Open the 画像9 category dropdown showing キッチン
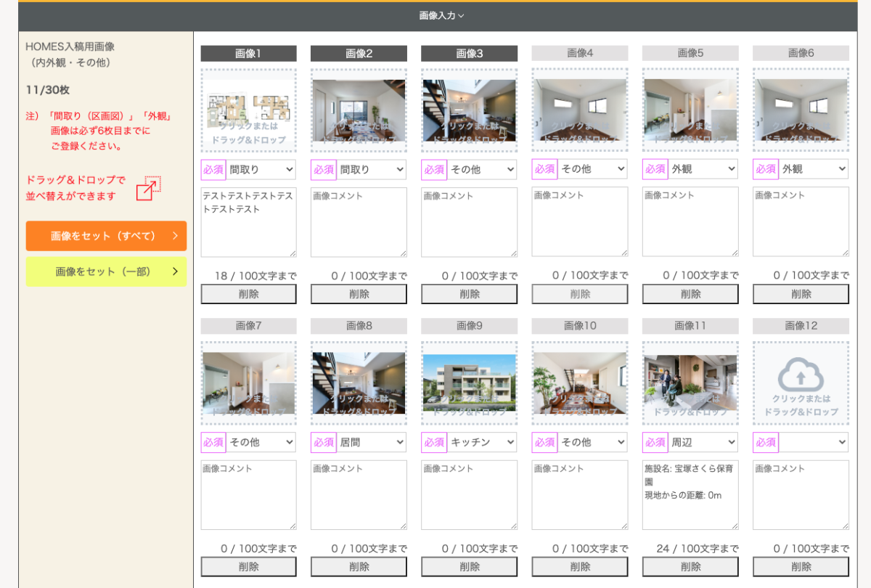871x588 pixels. click(x=482, y=442)
